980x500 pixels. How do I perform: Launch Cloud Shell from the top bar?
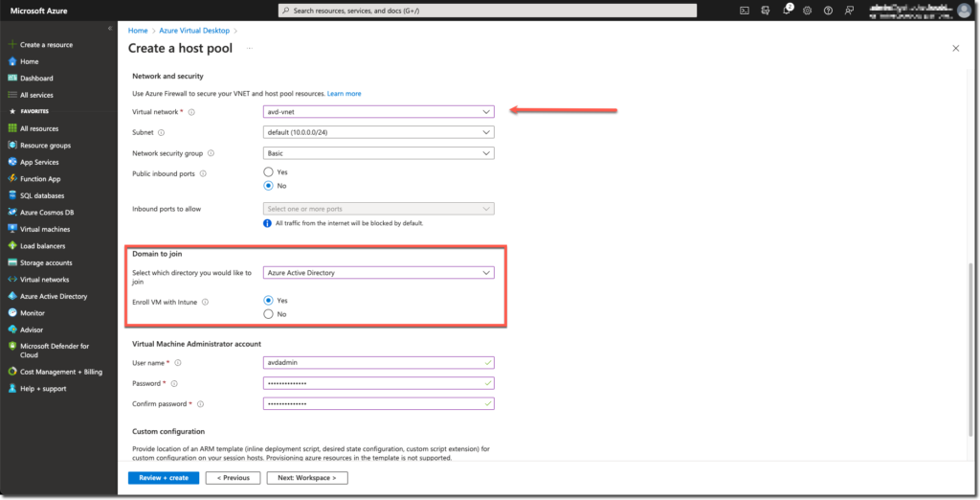click(745, 11)
